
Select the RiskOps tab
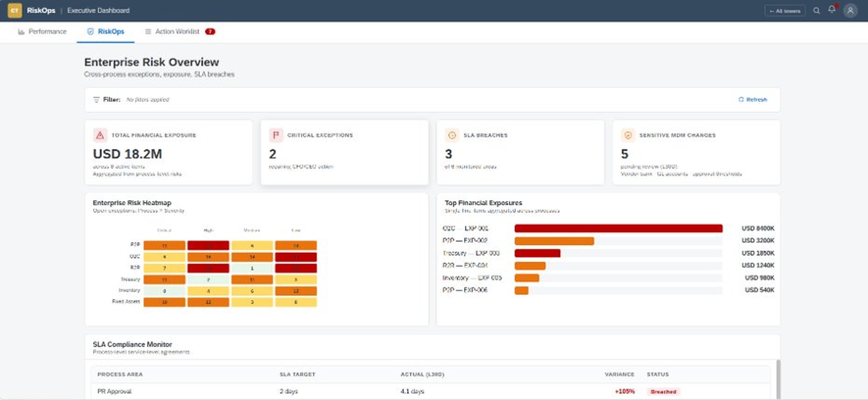click(x=106, y=32)
